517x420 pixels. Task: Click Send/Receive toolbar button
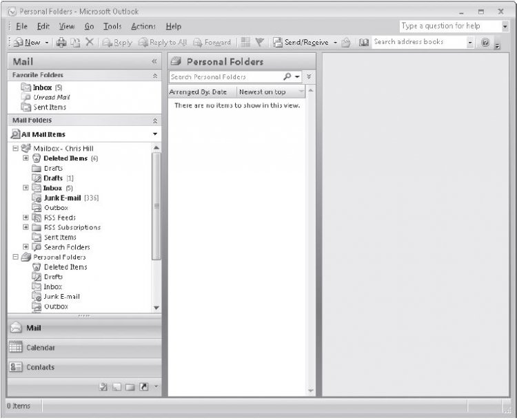tap(301, 43)
